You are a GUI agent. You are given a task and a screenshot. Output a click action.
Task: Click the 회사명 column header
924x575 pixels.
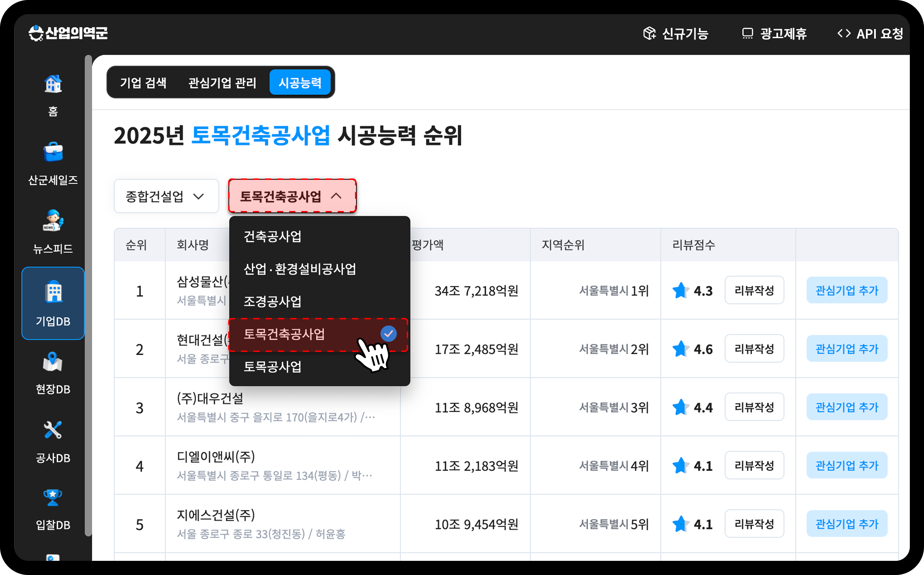tap(192, 245)
